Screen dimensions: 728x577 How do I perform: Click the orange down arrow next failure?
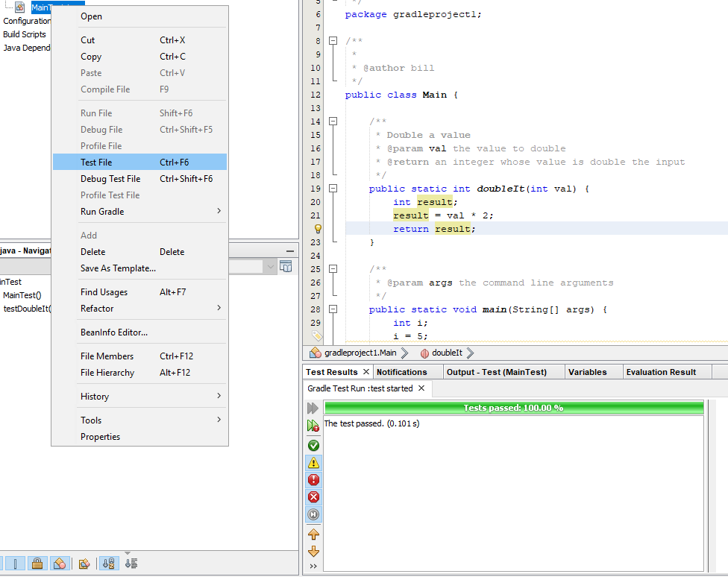pos(313,551)
